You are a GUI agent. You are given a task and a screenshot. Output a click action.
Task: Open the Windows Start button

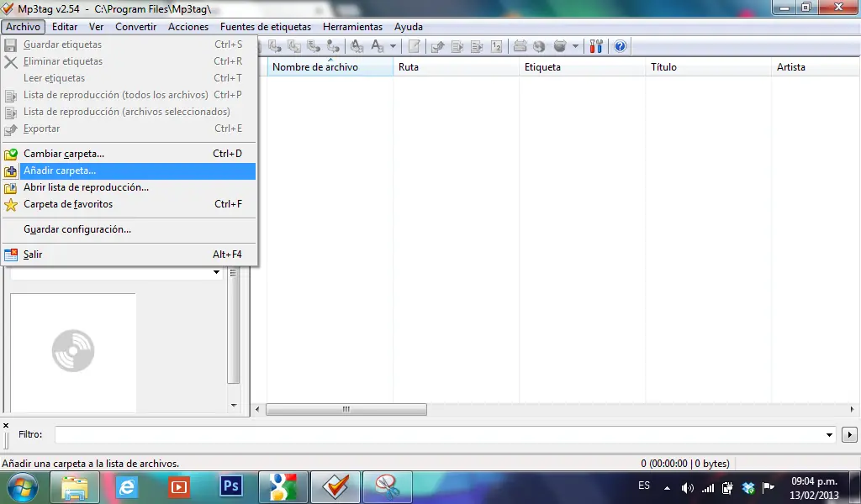click(22, 487)
